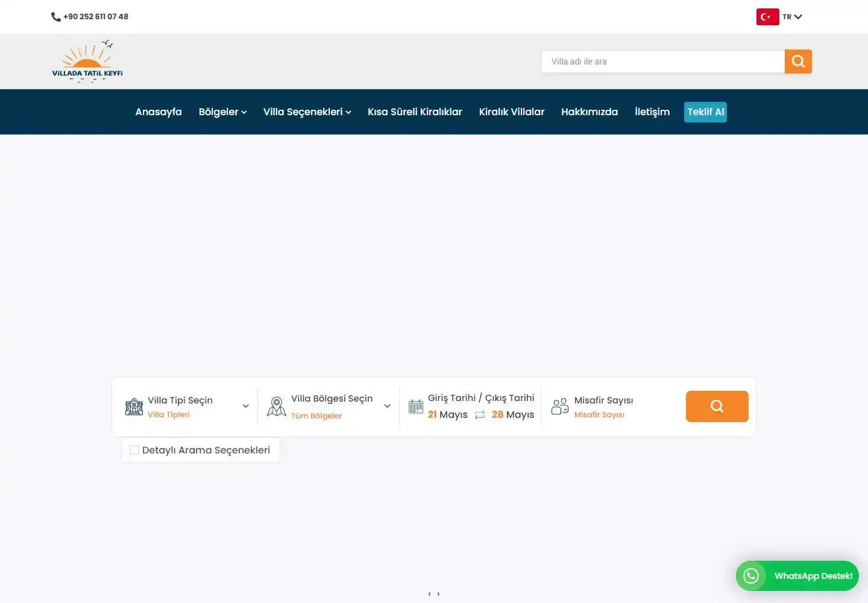Click the 'Villa Tipleri' orange text
This screenshot has width=868, height=603.
[x=169, y=414]
